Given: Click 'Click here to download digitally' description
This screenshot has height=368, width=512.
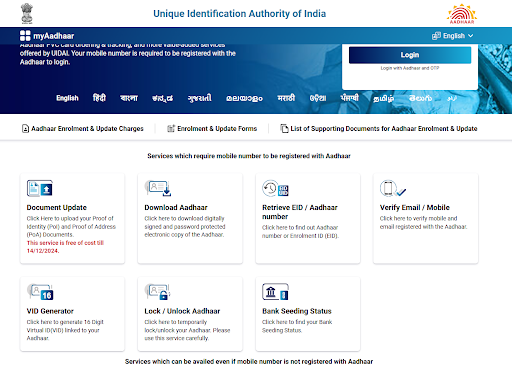Looking at the screenshot, I should tap(184, 218).
